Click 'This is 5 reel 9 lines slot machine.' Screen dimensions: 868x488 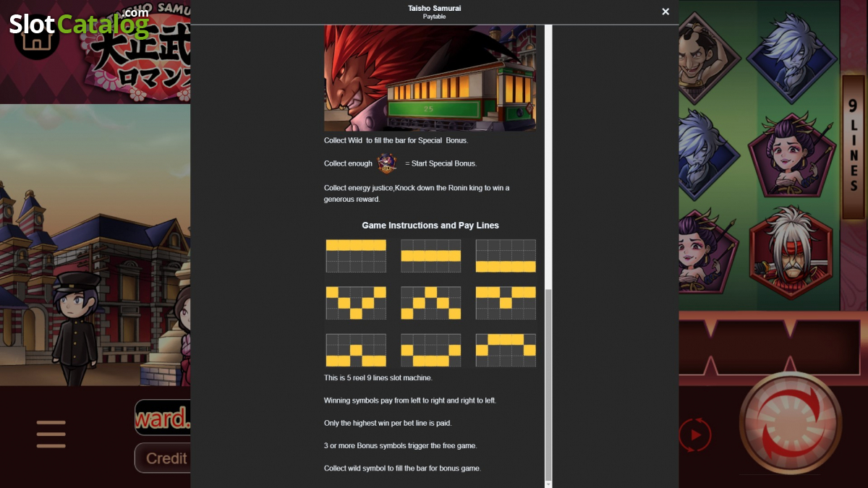point(378,378)
